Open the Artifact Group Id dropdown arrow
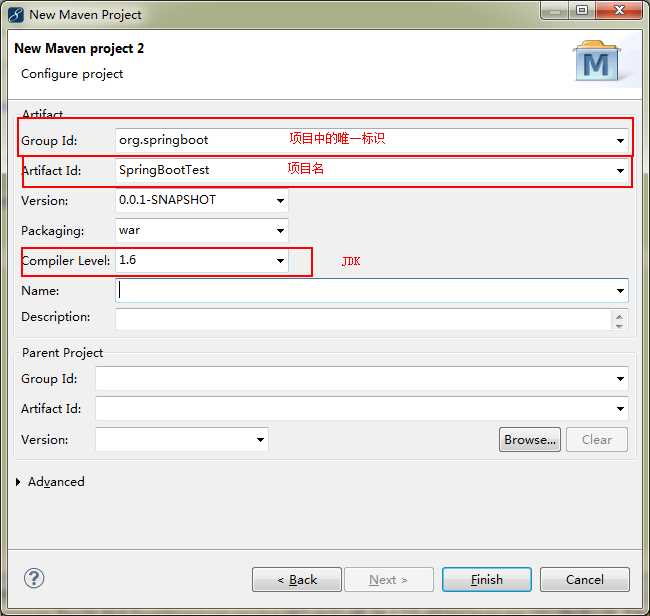 (620, 141)
